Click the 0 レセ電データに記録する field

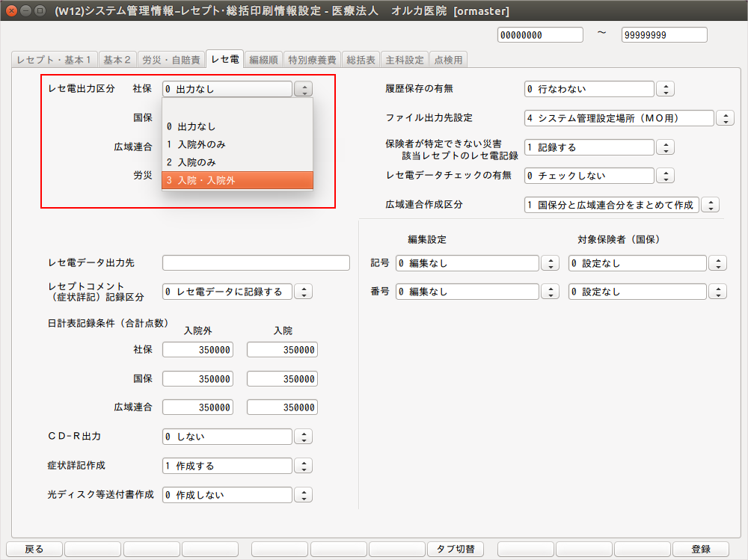click(x=227, y=292)
